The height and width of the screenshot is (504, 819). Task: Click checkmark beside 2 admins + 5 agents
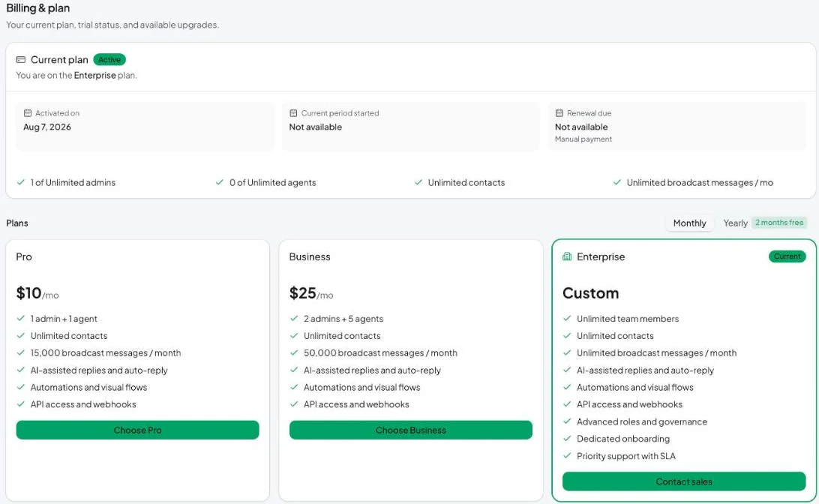(x=294, y=318)
